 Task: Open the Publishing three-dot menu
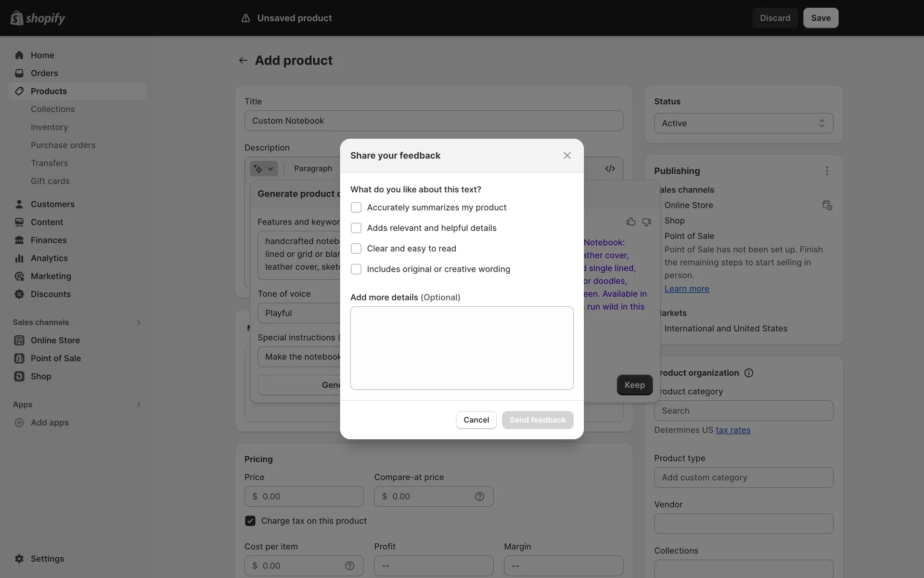point(826,171)
